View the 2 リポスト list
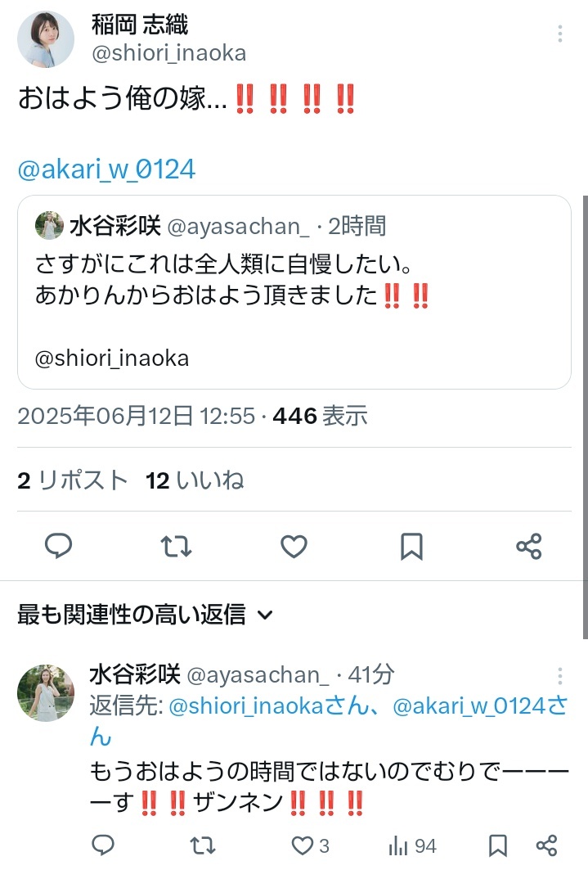Screen dimensions: 588x870 point(73,480)
